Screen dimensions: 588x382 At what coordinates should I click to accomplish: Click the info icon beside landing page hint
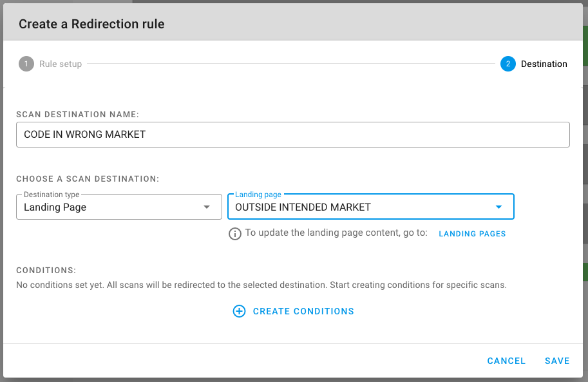(x=235, y=234)
